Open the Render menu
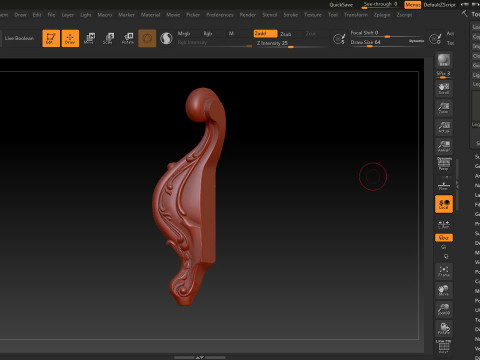The height and width of the screenshot is (360, 480). coord(248,15)
